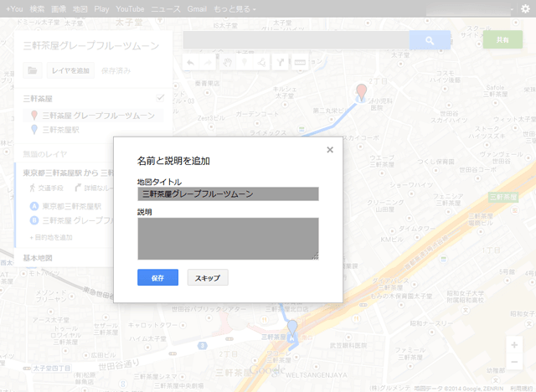Screen dimensions: 536x392
Task: Click waypoint A circle icon
Action: pyautogui.click(x=34, y=206)
